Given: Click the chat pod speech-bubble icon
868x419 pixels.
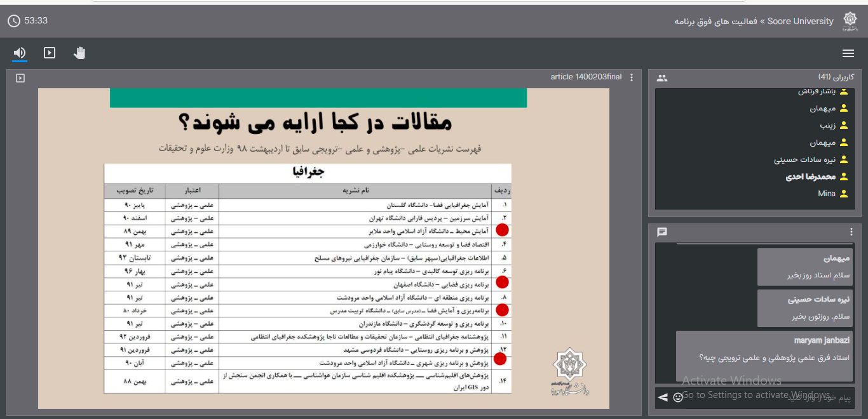Looking at the screenshot, I should [x=662, y=232].
